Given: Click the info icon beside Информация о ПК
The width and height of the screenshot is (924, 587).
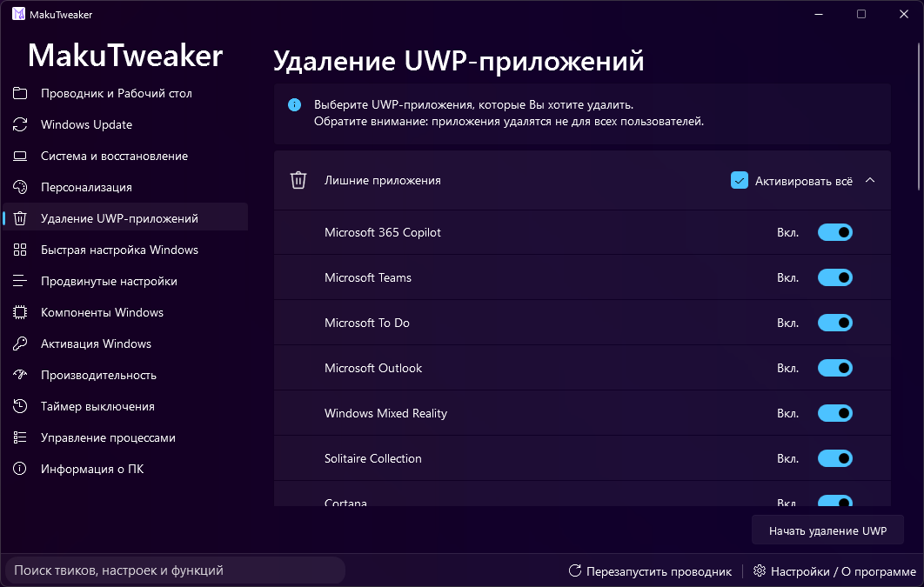Looking at the screenshot, I should (x=20, y=469).
